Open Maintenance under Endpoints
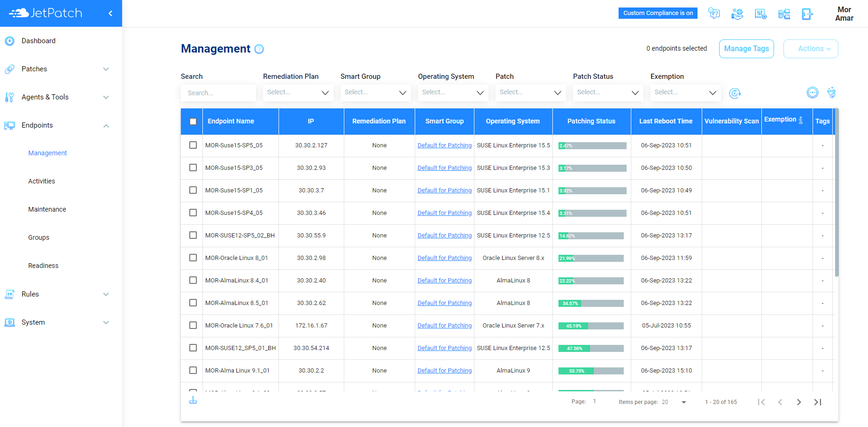Viewport: 868px width, 427px height. tap(47, 209)
